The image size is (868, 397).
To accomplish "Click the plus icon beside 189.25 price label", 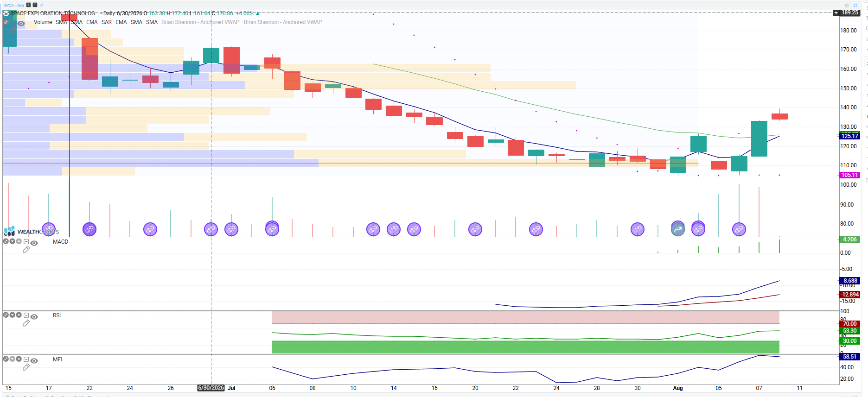I will (x=836, y=13).
